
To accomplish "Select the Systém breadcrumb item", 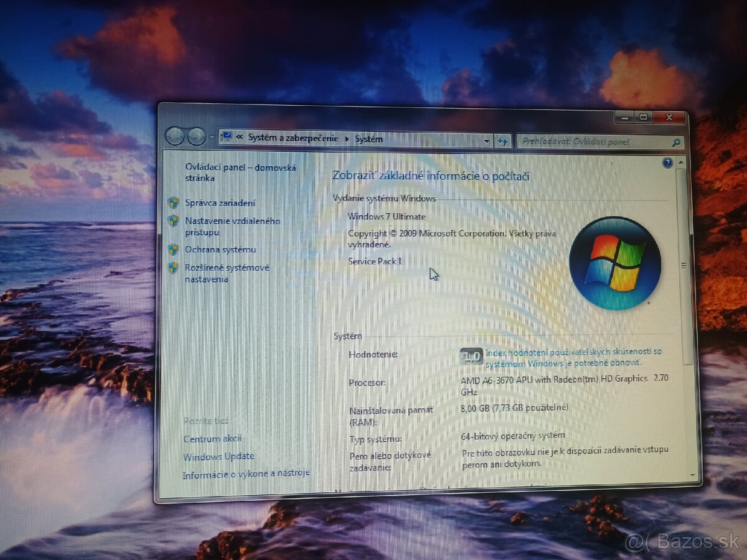I will 369,139.
